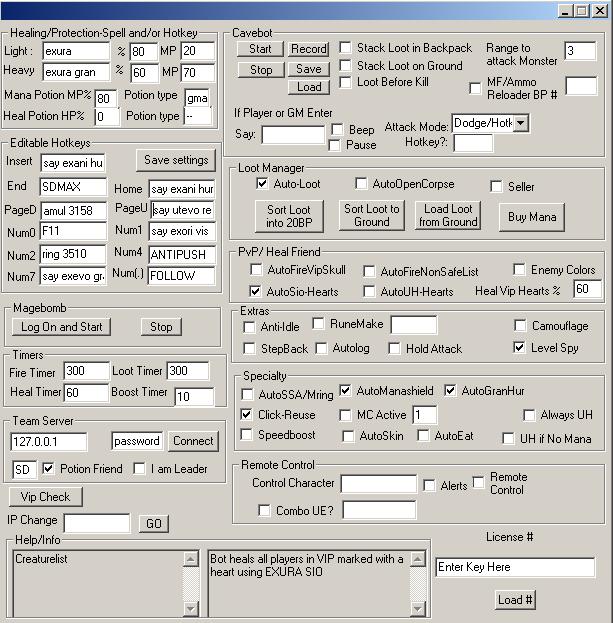Open the Attack Mode dropdown

(x=520, y=123)
